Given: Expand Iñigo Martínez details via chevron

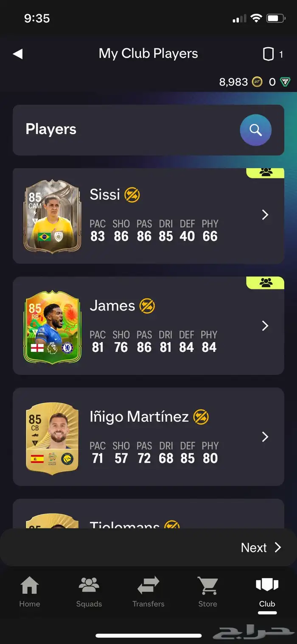Looking at the screenshot, I should (265, 437).
